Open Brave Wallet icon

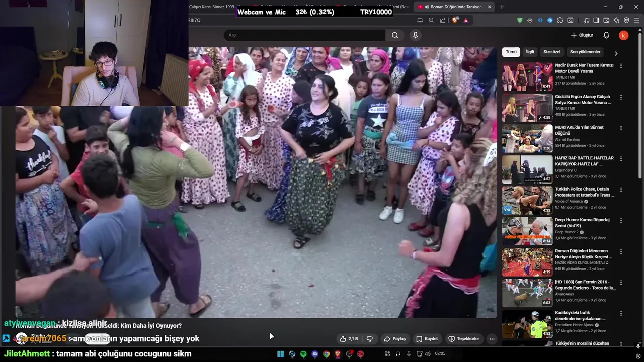[x=606, y=20]
